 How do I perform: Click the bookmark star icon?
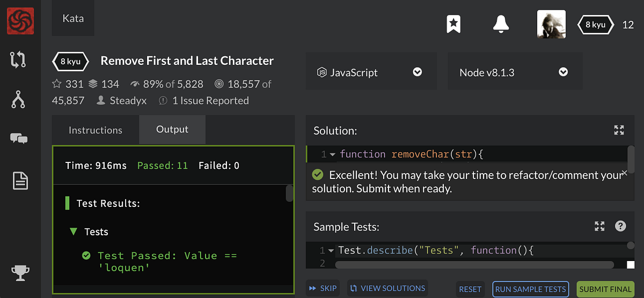pos(453,24)
